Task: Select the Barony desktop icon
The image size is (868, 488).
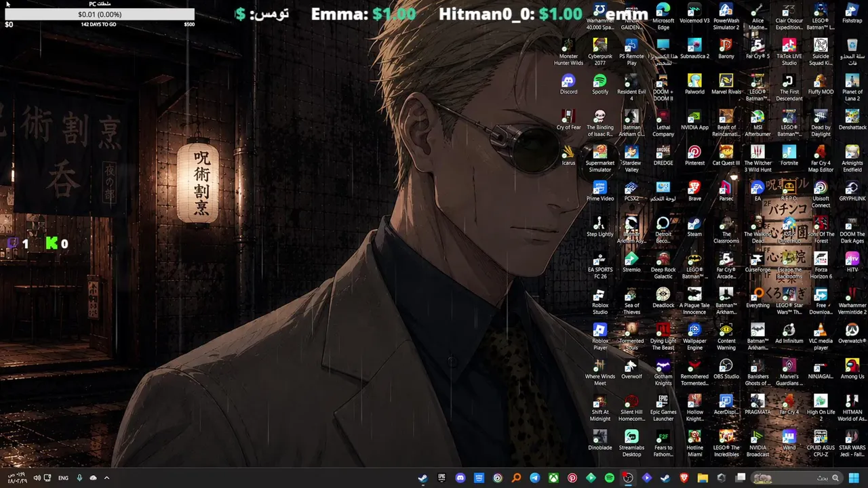Action: point(726,49)
